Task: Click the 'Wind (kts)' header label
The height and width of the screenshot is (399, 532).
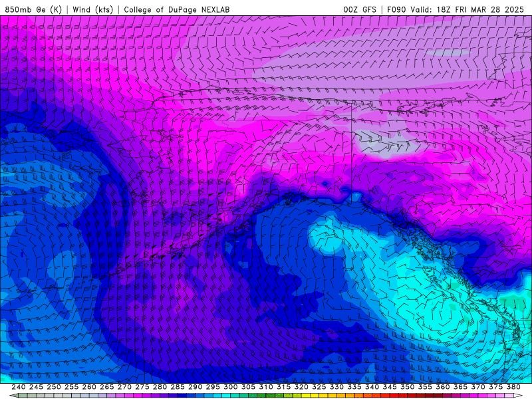Action: (92, 9)
